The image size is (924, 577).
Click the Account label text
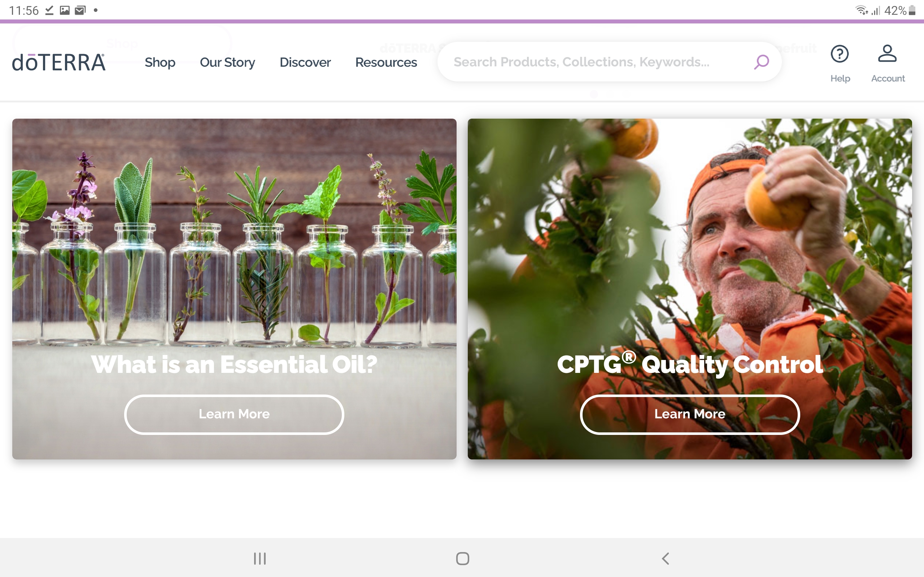tap(888, 78)
